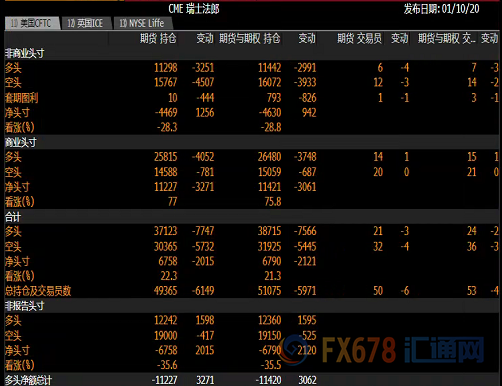Click the 看涨(%) value -28.3
This screenshot has height=386, width=502.
(167, 127)
